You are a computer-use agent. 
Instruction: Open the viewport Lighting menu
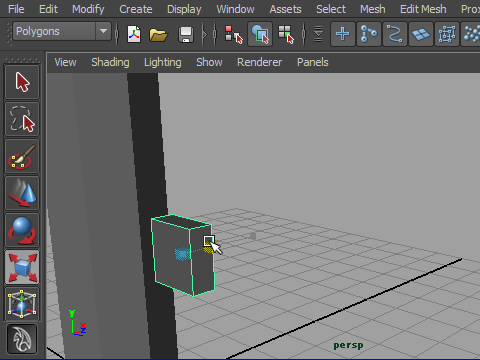[163, 62]
